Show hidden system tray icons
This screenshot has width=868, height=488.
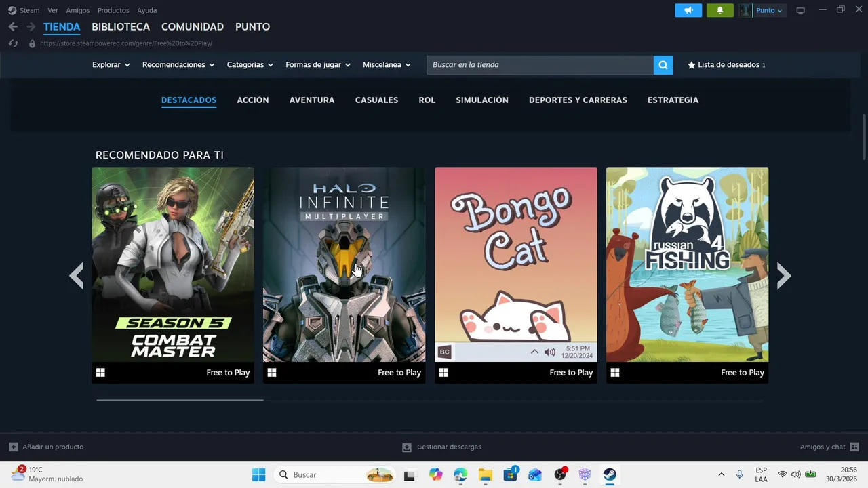pos(721,474)
